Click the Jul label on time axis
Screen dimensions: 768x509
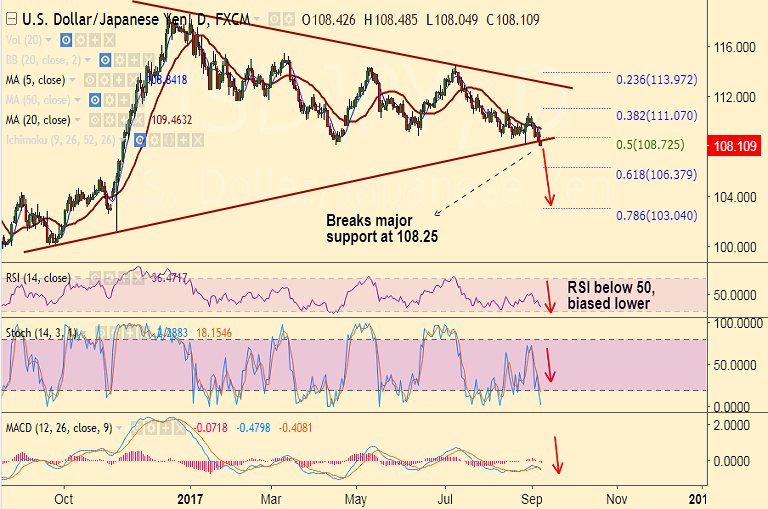coord(445,499)
